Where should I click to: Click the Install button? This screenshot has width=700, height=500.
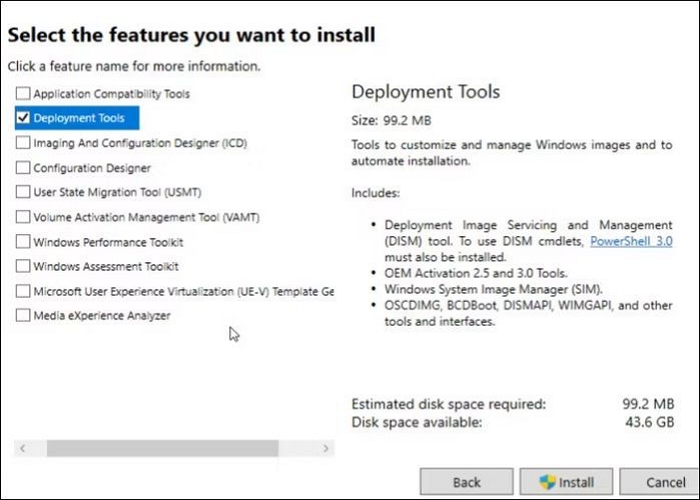[x=565, y=482]
